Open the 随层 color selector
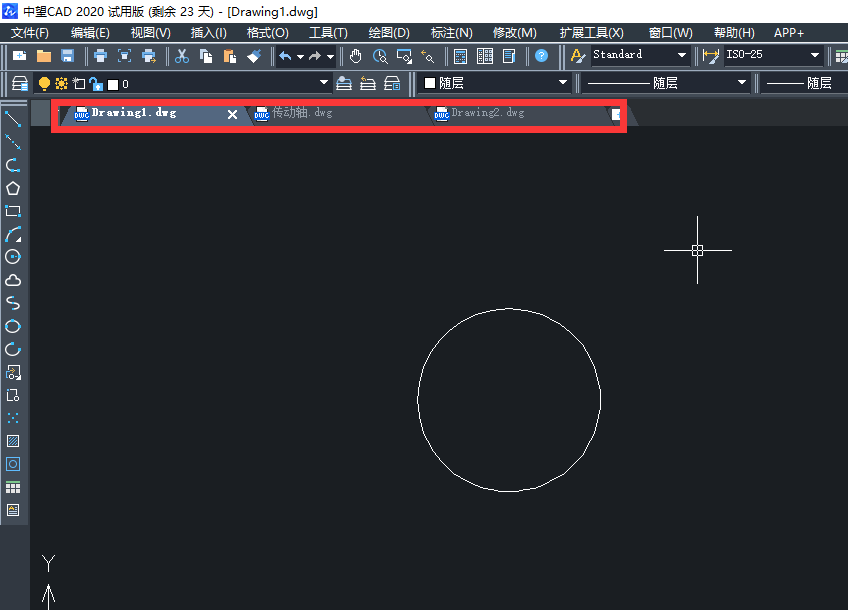848x610 pixels. coord(495,83)
